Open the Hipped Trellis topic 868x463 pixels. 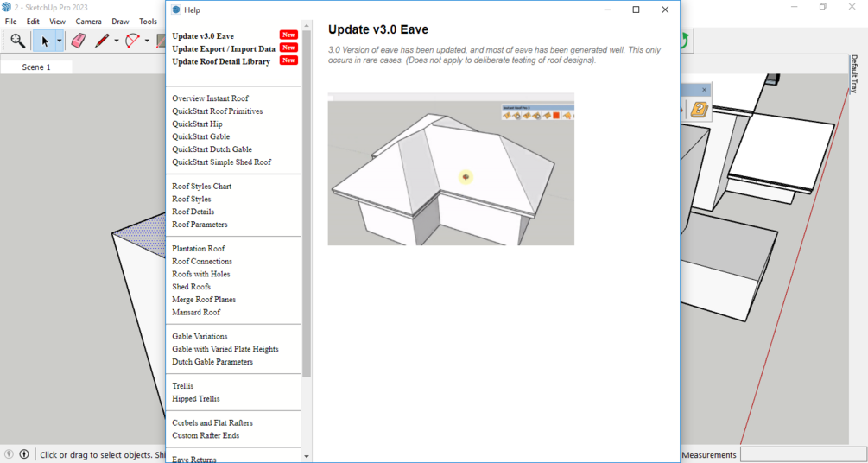(196, 399)
